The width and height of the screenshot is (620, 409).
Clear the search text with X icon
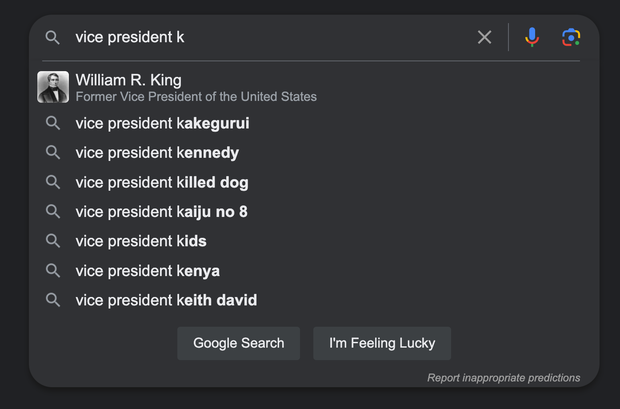coord(485,37)
